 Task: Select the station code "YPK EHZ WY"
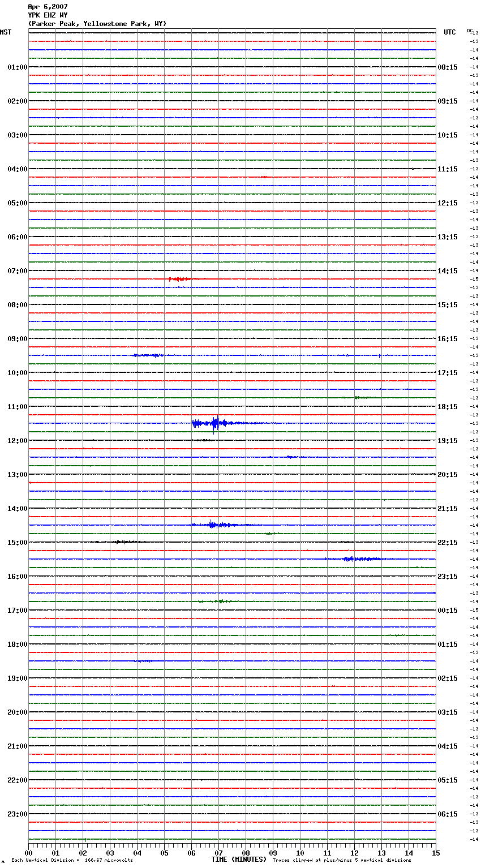48,15
